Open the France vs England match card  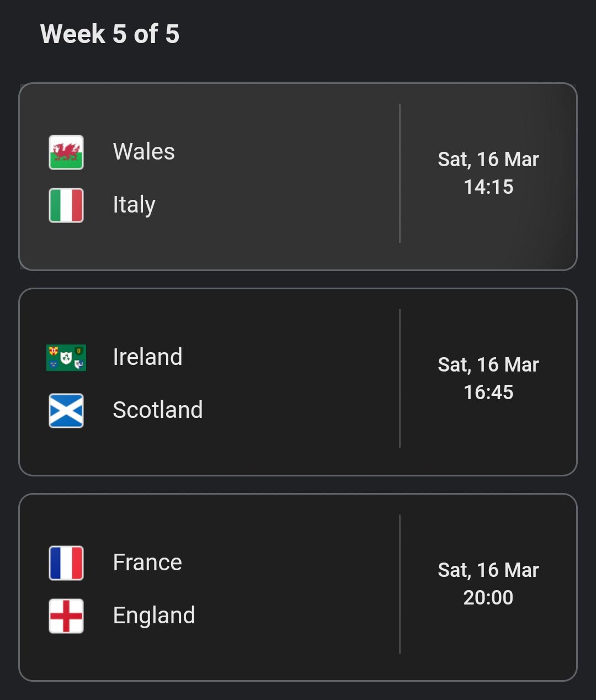298,587
